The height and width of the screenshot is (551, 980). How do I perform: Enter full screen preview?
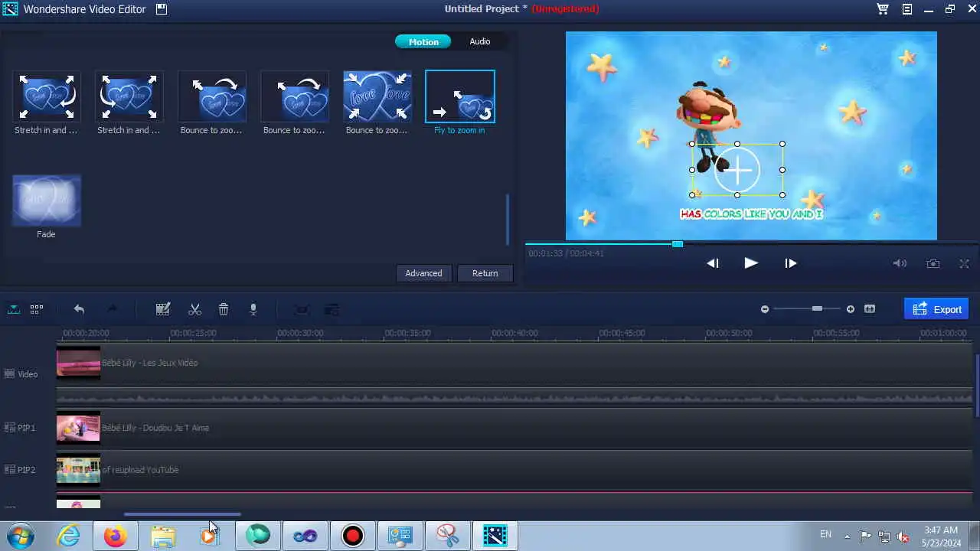pos(964,263)
